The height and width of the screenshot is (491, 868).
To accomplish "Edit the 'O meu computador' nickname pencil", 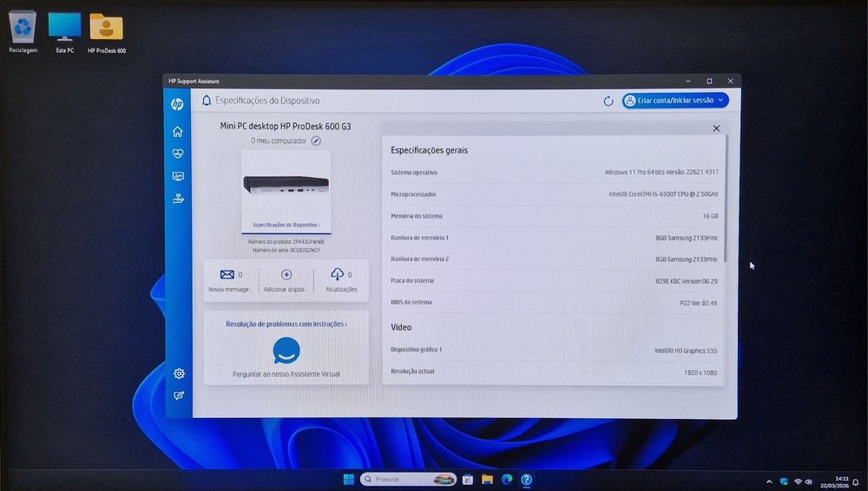I will tap(316, 141).
